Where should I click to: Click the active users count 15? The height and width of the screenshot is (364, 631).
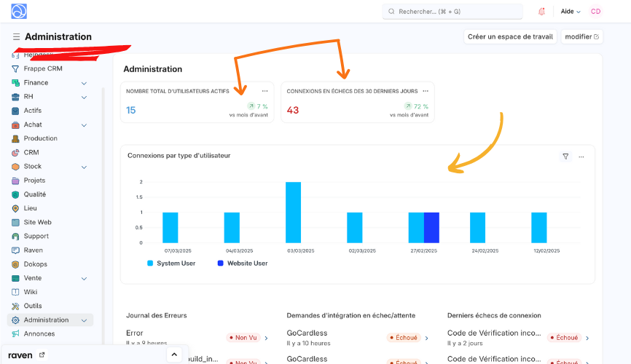(130, 110)
